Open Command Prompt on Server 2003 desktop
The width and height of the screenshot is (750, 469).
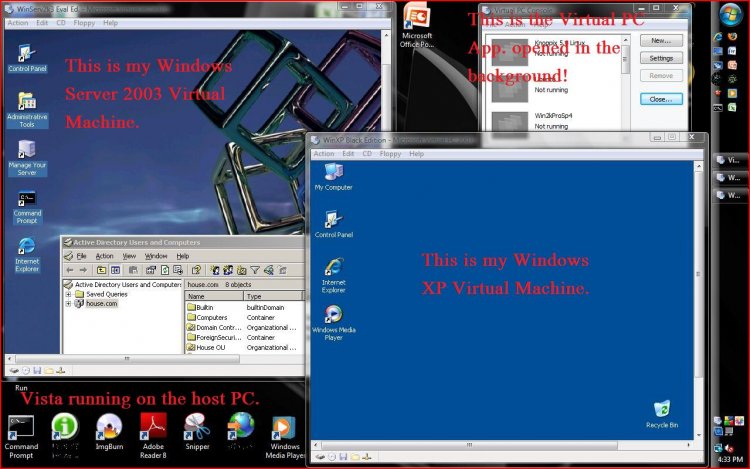(x=27, y=207)
